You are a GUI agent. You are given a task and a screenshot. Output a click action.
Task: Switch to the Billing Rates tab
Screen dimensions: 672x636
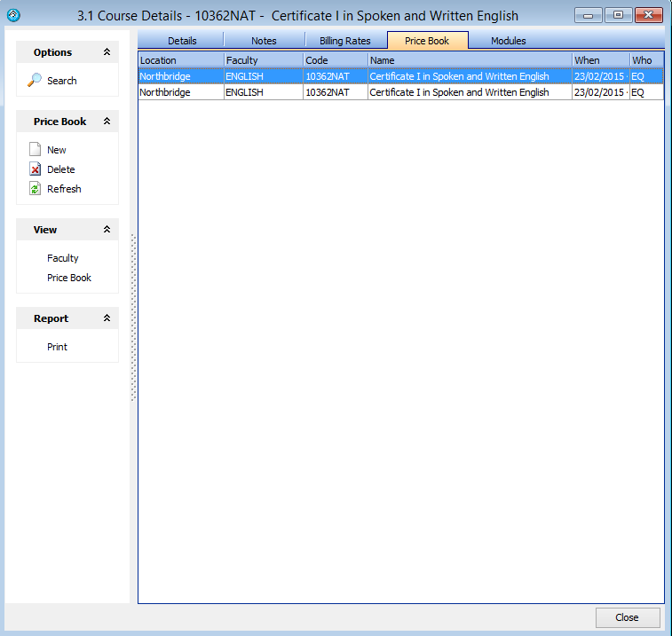tap(345, 41)
